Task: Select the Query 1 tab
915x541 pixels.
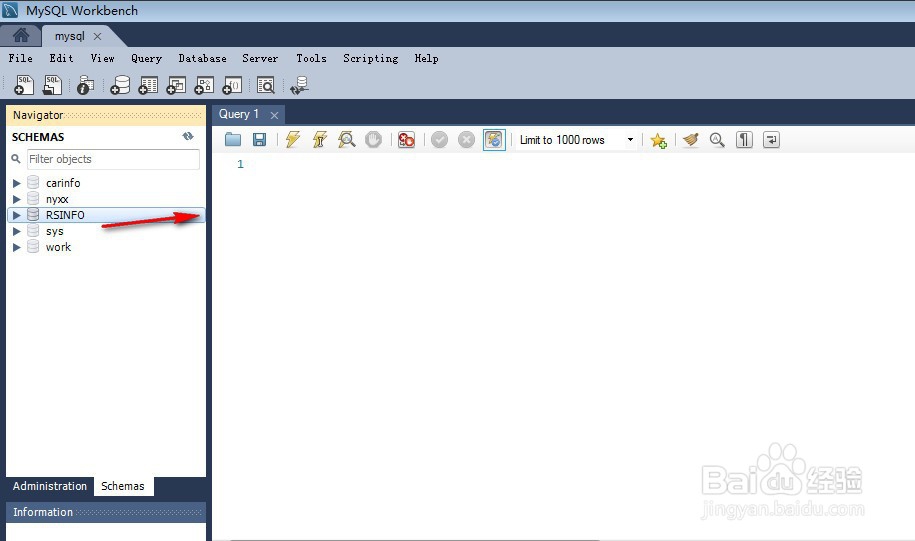Action: [239, 114]
